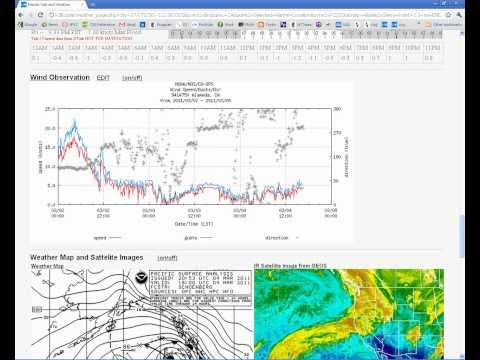This screenshot has width=480, height=360.
Task: Click the browser forward arrow
Action: tap(31, 15)
